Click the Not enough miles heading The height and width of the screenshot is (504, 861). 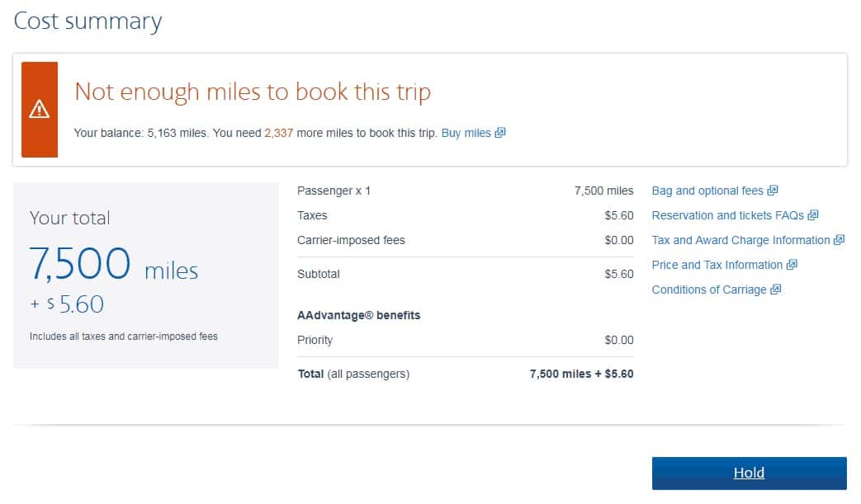pyautogui.click(x=253, y=92)
